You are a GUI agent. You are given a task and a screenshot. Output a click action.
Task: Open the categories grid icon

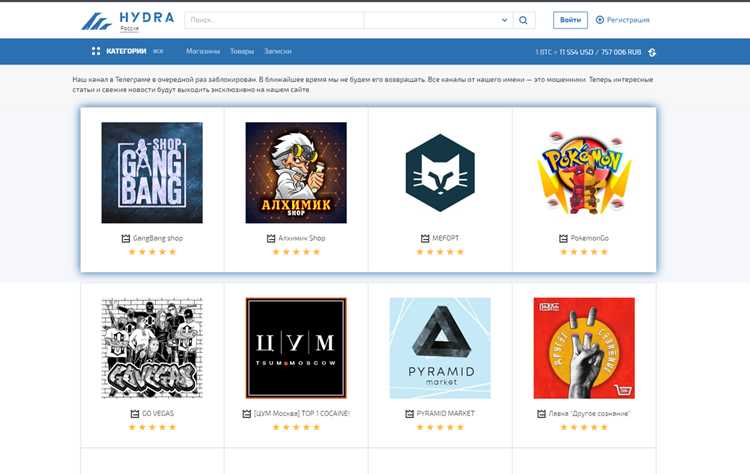(96, 51)
